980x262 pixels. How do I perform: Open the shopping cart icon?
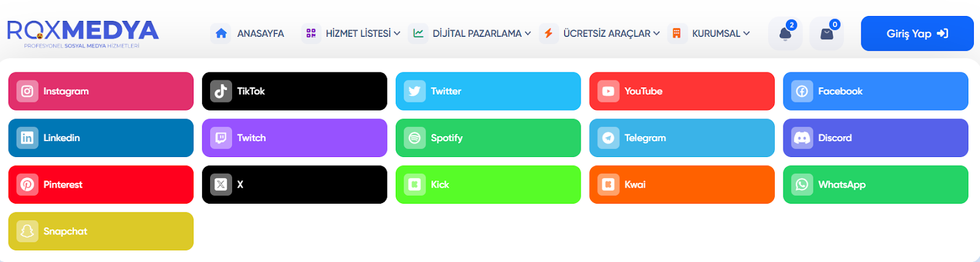826,34
